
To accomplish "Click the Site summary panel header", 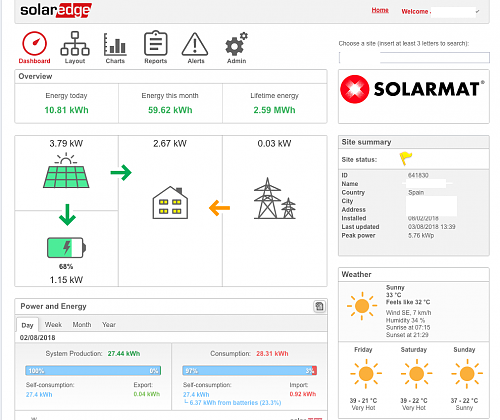I will tap(414, 142).
